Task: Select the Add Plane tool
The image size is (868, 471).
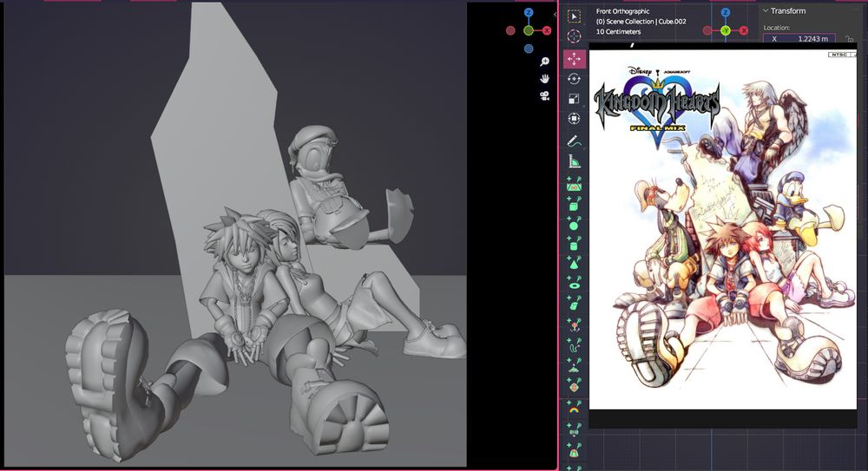Action: 574,184
